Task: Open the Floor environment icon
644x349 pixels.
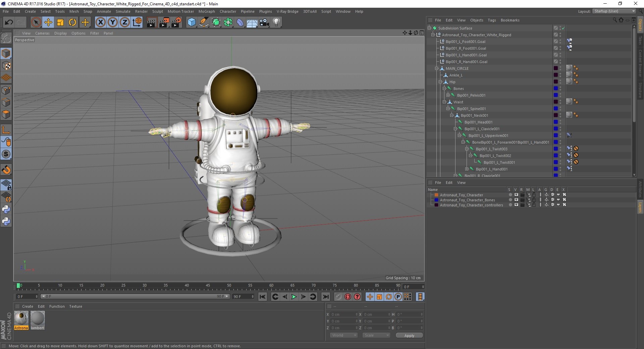Action: [x=252, y=22]
